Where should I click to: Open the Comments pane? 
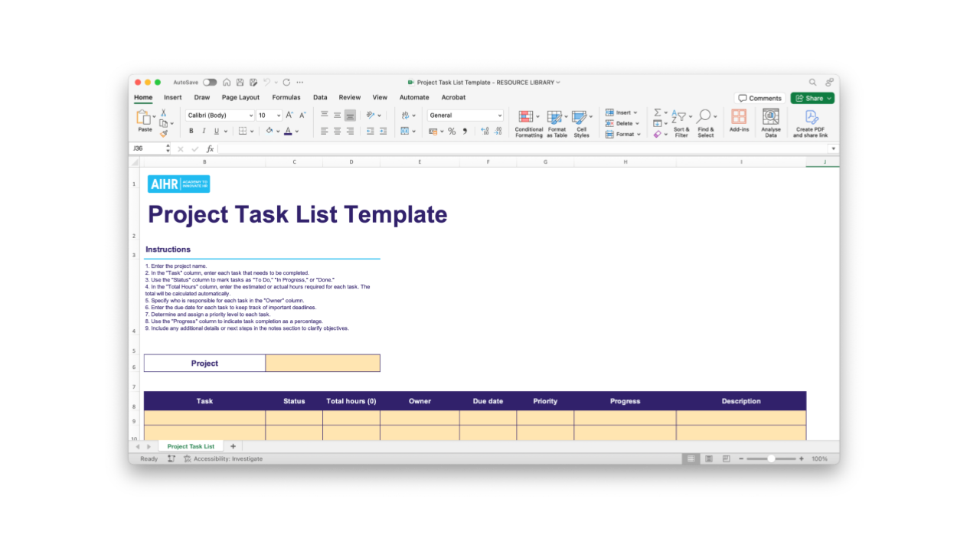[x=760, y=98]
